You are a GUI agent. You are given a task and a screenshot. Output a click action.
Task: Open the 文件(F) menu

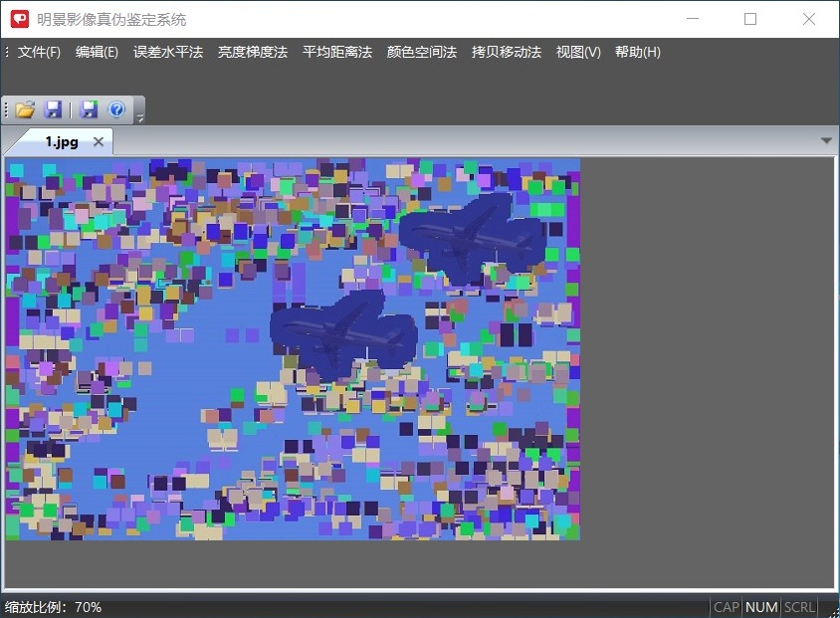pos(39,52)
